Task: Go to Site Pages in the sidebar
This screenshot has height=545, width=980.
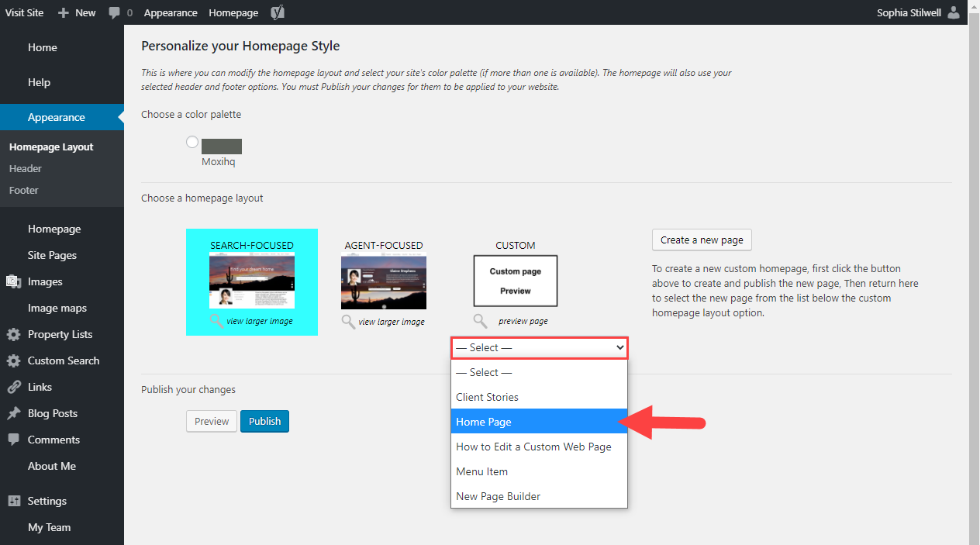Action: coord(52,255)
